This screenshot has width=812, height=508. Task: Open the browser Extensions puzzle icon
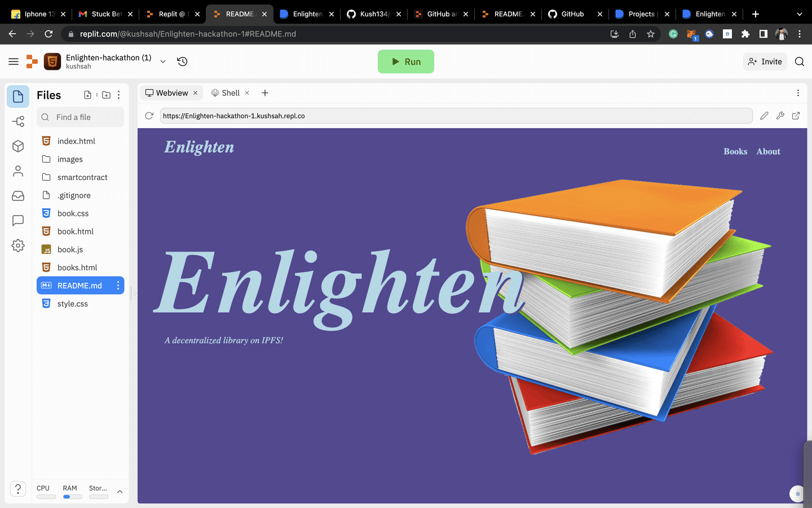tap(745, 34)
